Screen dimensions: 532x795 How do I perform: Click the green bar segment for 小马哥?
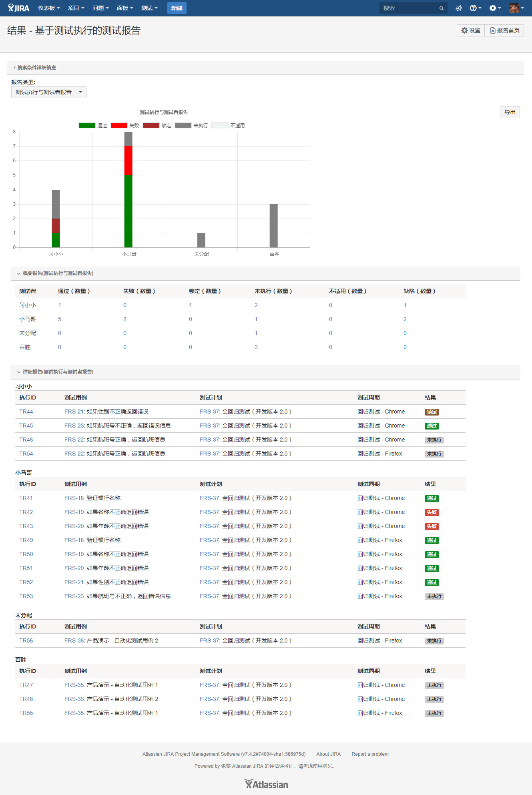128,211
